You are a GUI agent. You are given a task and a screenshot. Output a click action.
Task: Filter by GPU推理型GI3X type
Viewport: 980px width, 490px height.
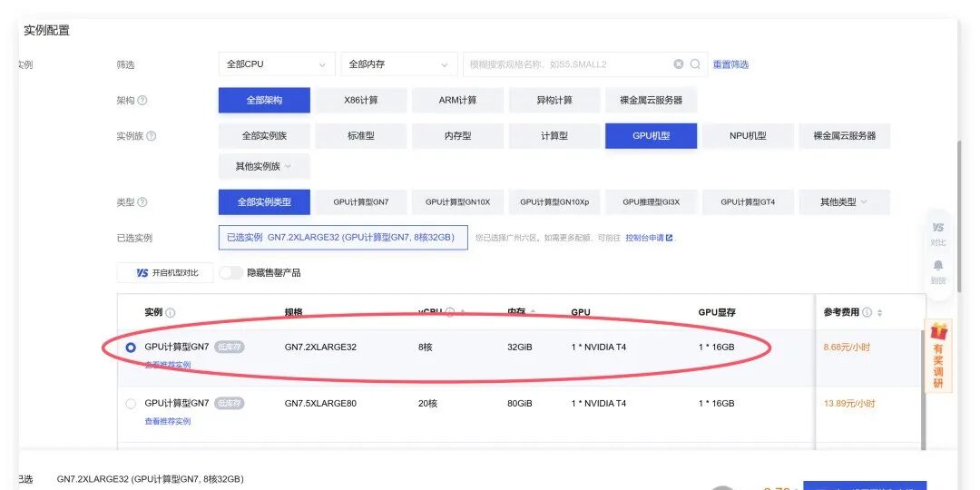[652, 202]
